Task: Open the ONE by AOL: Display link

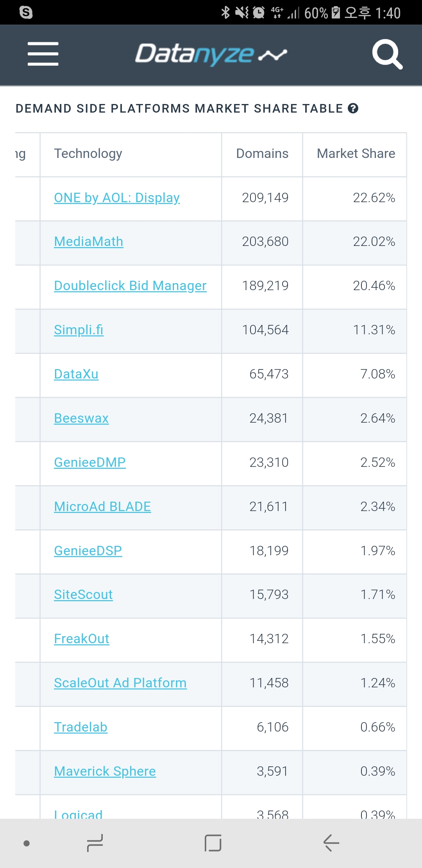Action: [117, 198]
